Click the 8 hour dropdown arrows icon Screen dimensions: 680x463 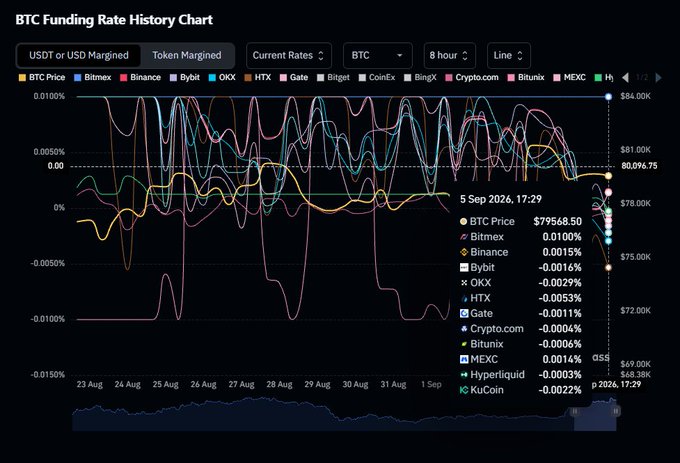pos(465,55)
